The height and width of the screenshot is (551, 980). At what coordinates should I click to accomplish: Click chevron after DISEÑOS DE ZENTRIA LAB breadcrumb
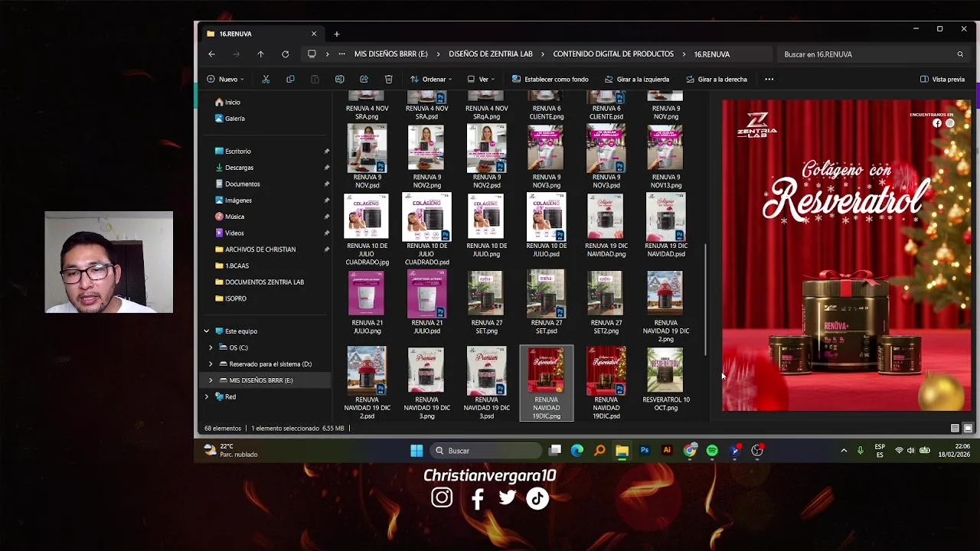543,54
